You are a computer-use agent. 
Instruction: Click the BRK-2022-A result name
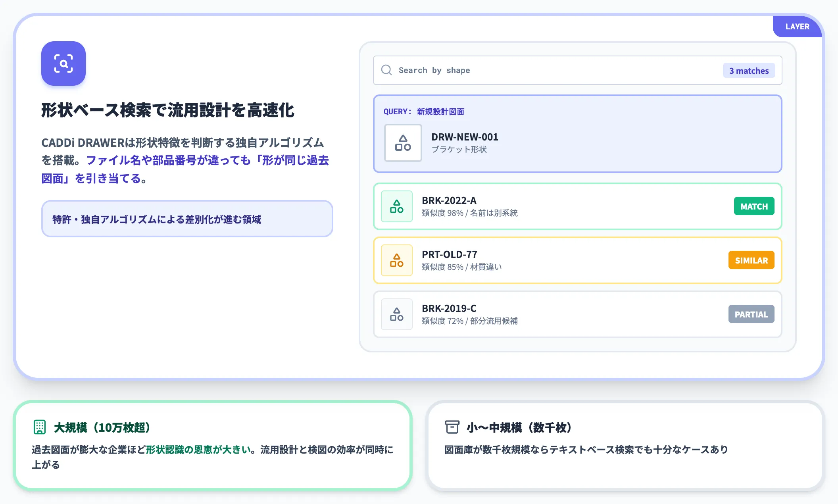[x=449, y=200]
